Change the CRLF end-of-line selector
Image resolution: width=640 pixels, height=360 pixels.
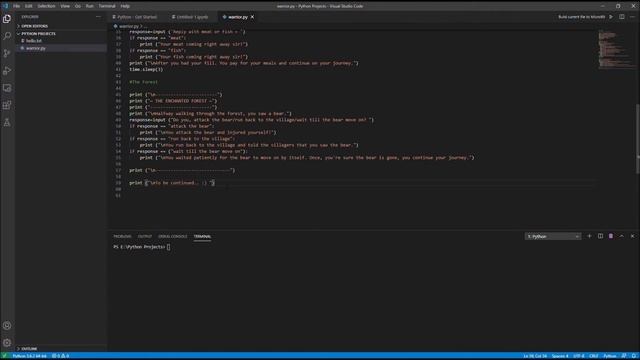593,356
